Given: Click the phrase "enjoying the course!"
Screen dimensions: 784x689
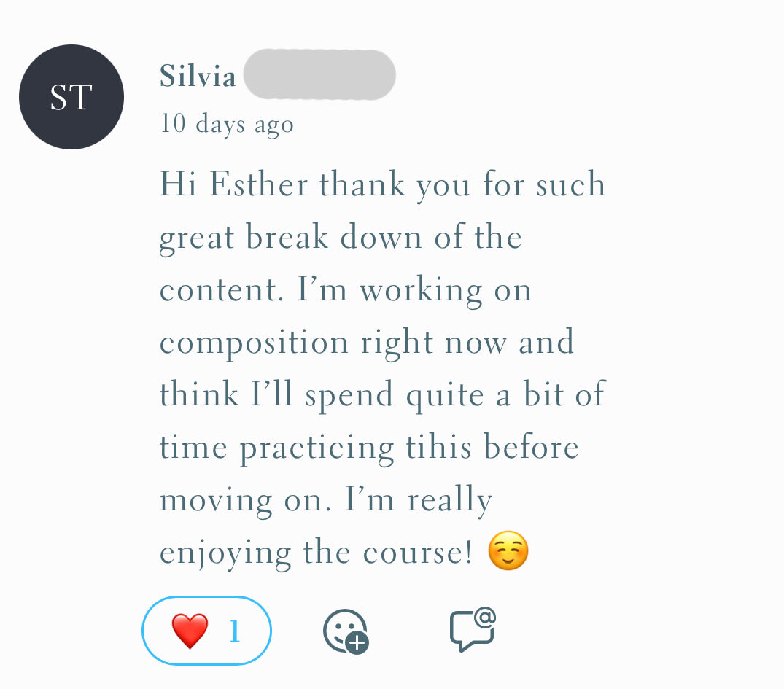Looking at the screenshot, I should (316, 553).
